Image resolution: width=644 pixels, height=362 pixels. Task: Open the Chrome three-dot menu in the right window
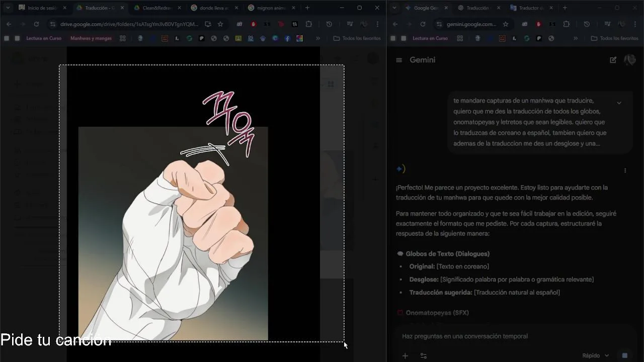point(635,24)
